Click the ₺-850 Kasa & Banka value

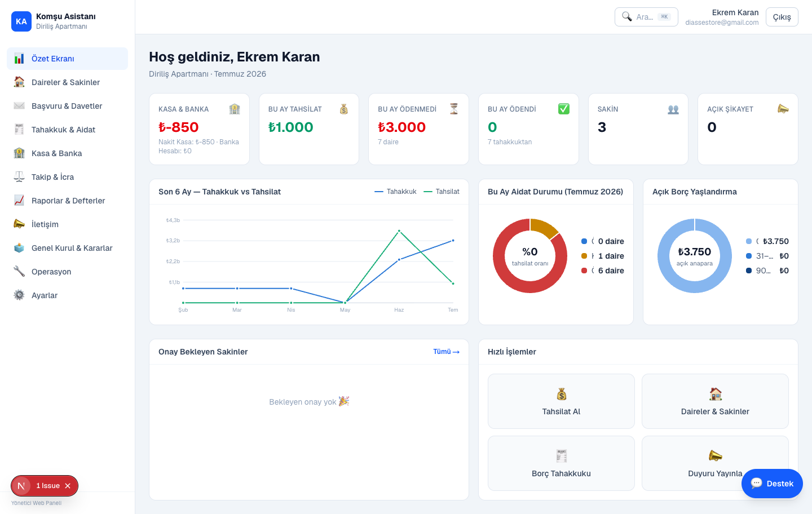(x=179, y=127)
